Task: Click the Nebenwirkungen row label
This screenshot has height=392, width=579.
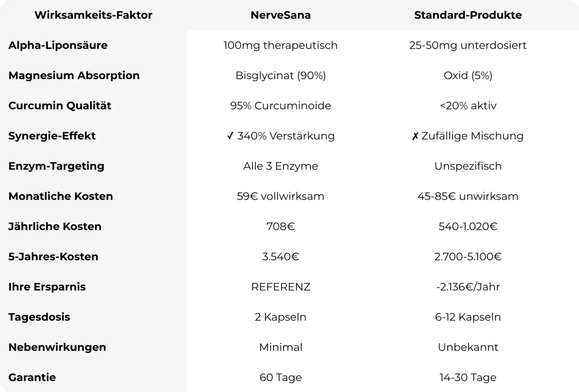Action: [57, 347]
